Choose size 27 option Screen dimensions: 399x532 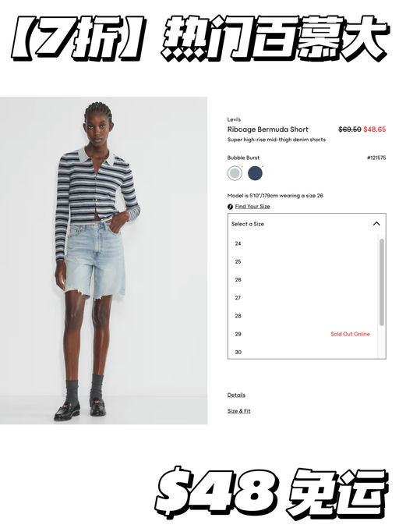302,298
